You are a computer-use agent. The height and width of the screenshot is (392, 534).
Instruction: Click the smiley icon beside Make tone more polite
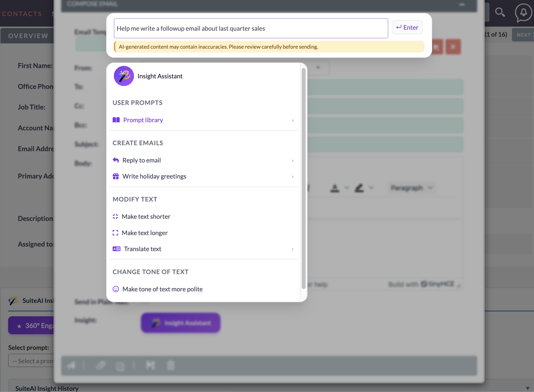tap(116, 289)
